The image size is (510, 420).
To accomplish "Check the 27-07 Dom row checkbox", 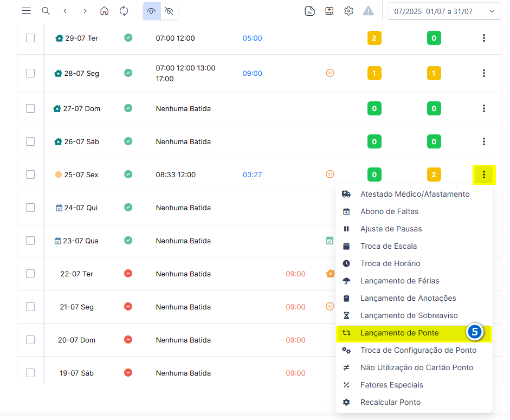I will 30,108.
